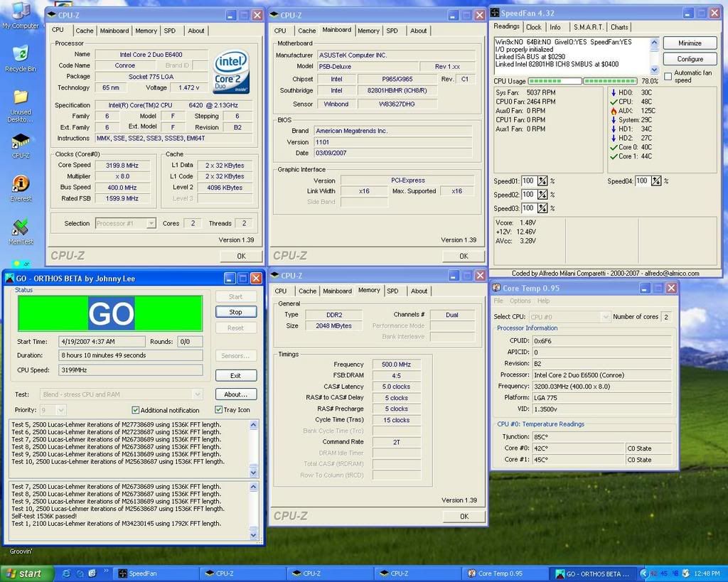728x582 pixels.
Task: Enable Automatic fan speed in SpeedFan
Action: coord(668,76)
